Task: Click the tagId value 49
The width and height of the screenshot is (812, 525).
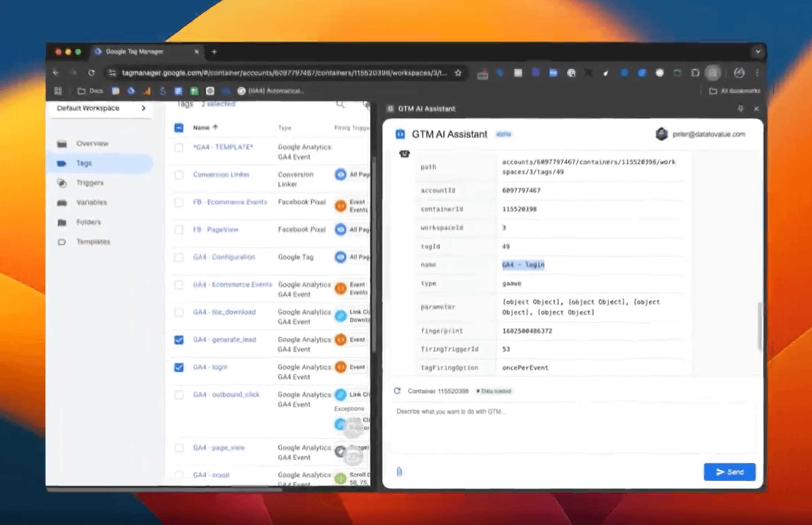Action: pos(506,247)
